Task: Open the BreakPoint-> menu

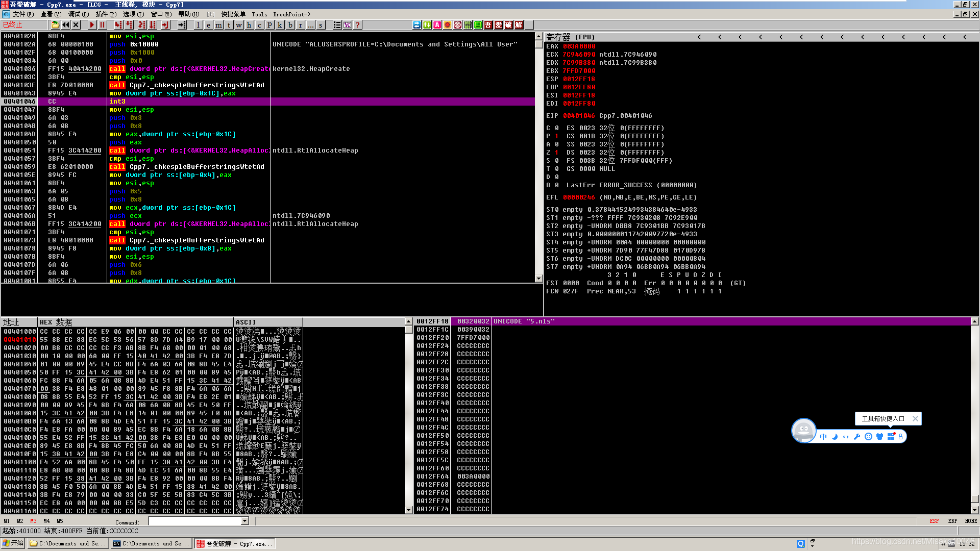Action: (291, 14)
